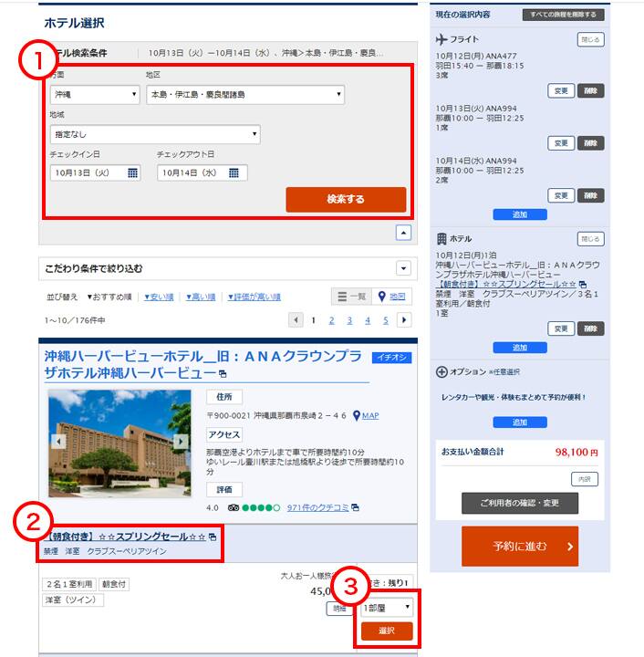This screenshot has height=657, width=644.
Task: Click the hotel exterior photo thumbnail
Action: coord(119,443)
